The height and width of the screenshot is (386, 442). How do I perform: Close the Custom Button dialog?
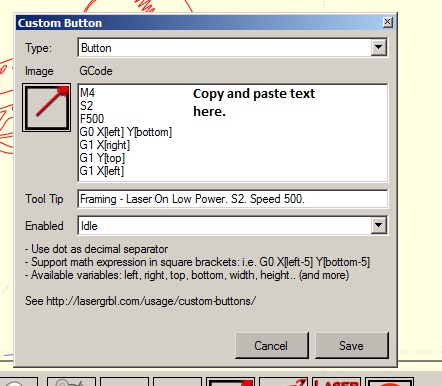coord(387,22)
